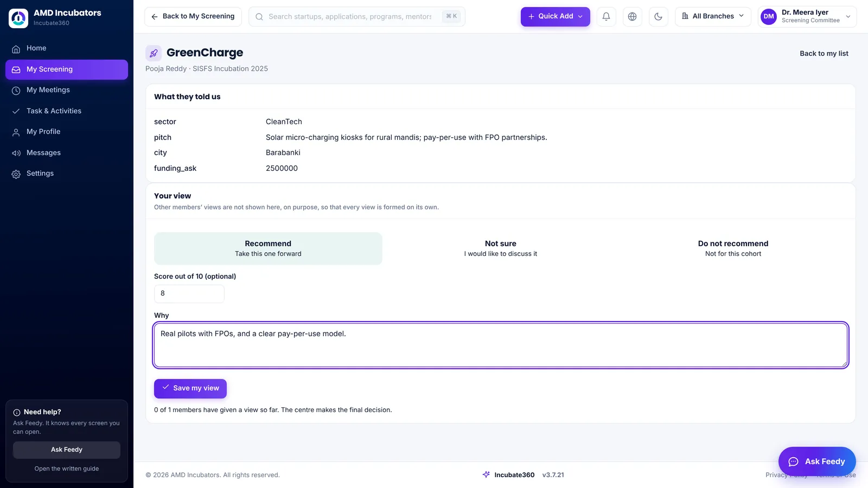Viewport: 868px width, 488px height.
Task: Open My Profile in sidebar
Action: [67, 132]
